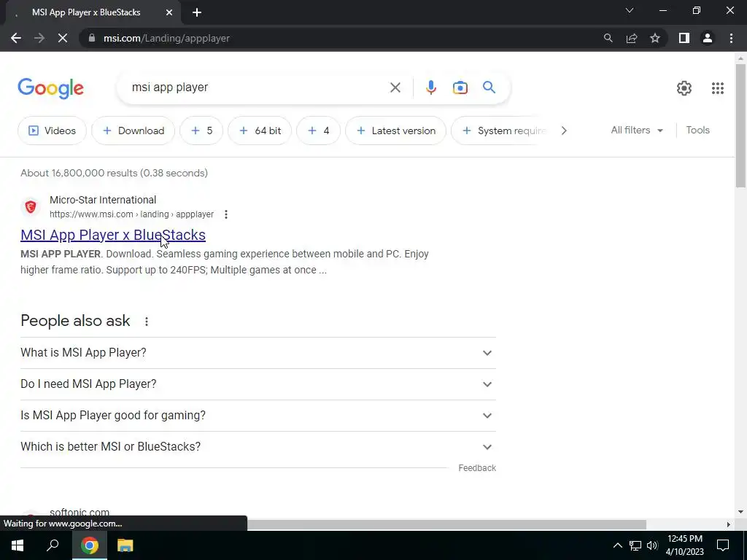This screenshot has height=560, width=747.
Task: Add Latest version filter chip
Action: (x=395, y=131)
